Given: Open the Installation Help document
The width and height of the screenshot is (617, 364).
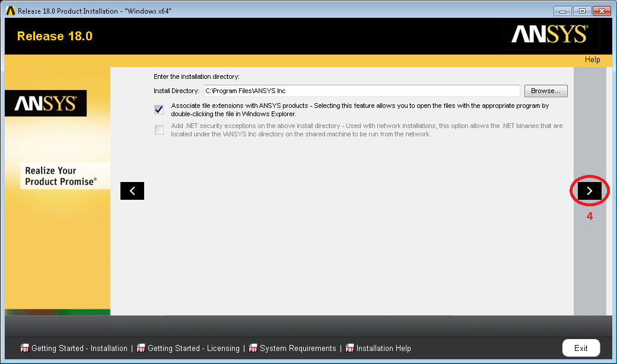Looking at the screenshot, I should 383,348.
